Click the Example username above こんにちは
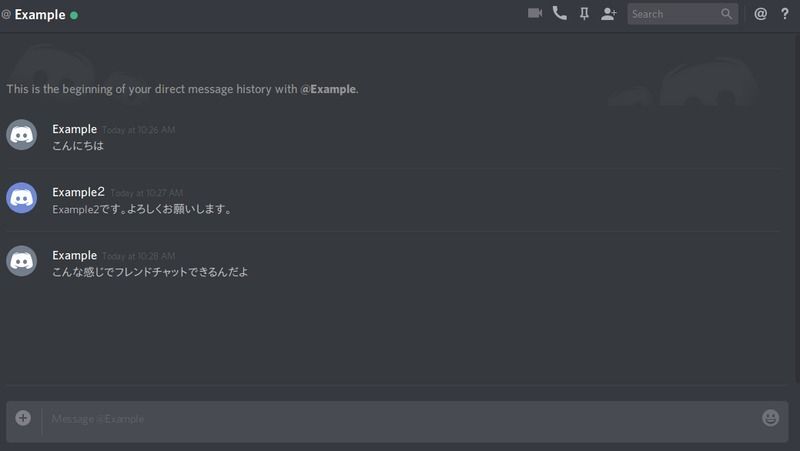 click(x=74, y=130)
